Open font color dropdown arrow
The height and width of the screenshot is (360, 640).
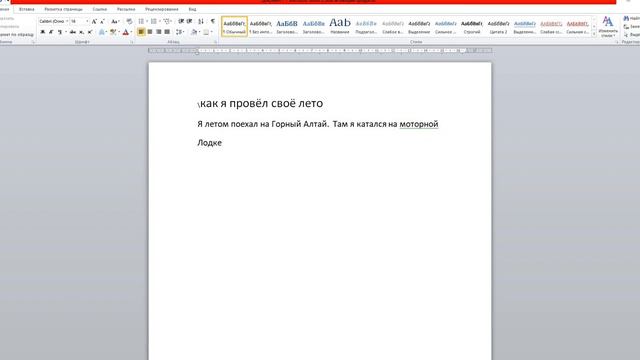(131, 32)
